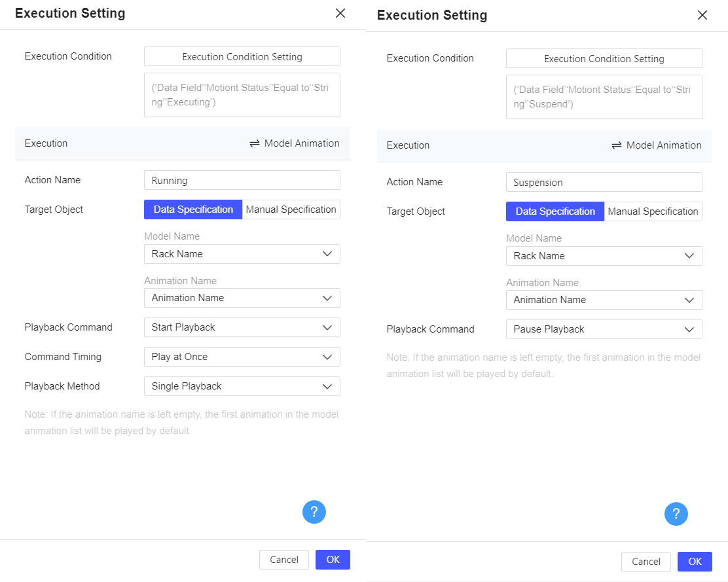Click the Model Animation label in left dialog

pyautogui.click(x=302, y=143)
